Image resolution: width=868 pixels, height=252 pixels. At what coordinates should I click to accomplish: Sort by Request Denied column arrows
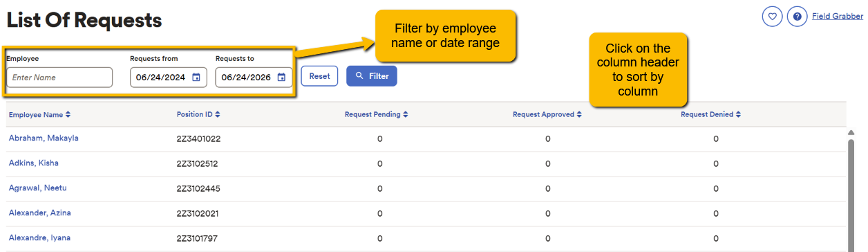click(x=738, y=115)
